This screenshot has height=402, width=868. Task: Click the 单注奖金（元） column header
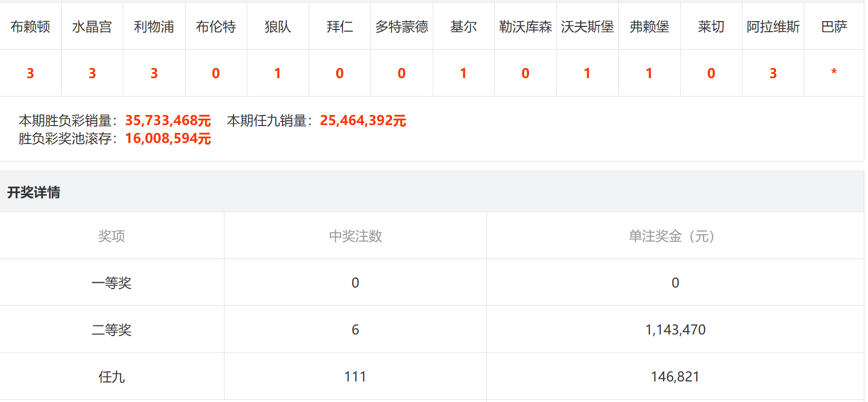tap(672, 236)
